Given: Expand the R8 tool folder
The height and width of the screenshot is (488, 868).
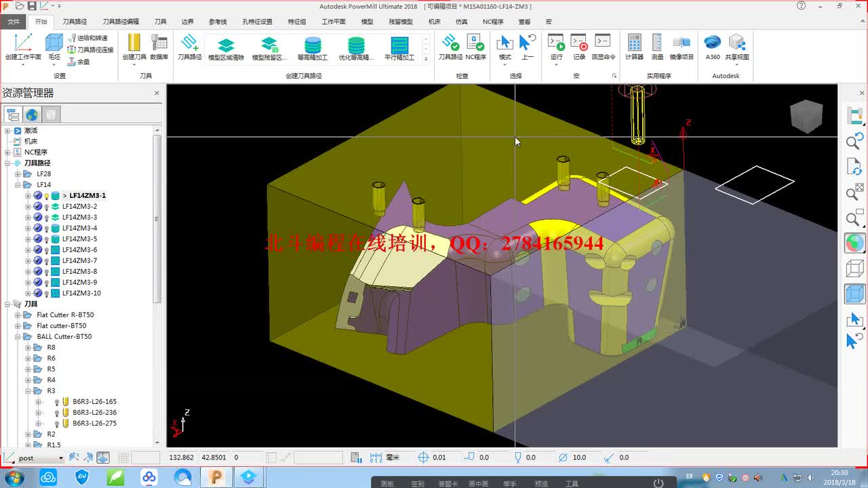Looking at the screenshot, I should [x=28, y=348].
